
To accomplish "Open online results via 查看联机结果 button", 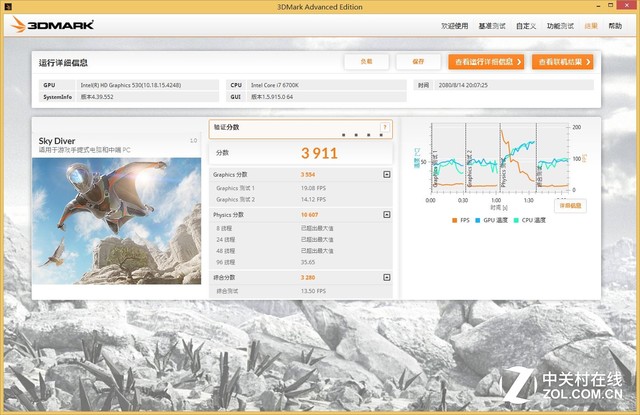I will pos(562,62).
